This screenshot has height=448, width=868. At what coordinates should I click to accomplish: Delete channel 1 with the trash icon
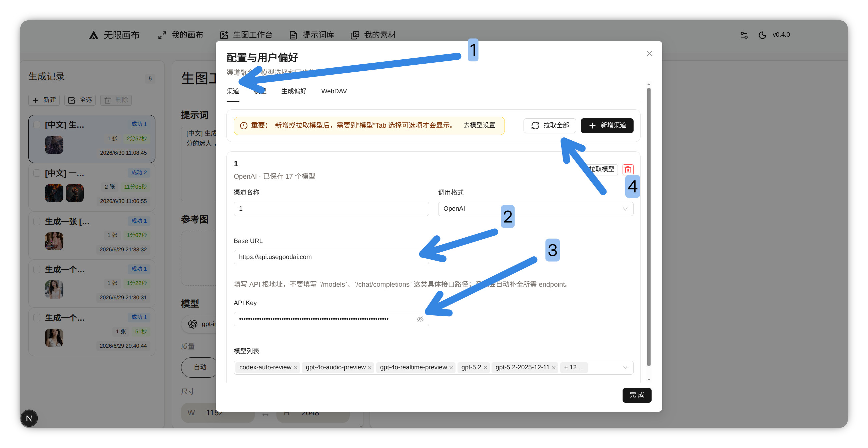[628, 169]
